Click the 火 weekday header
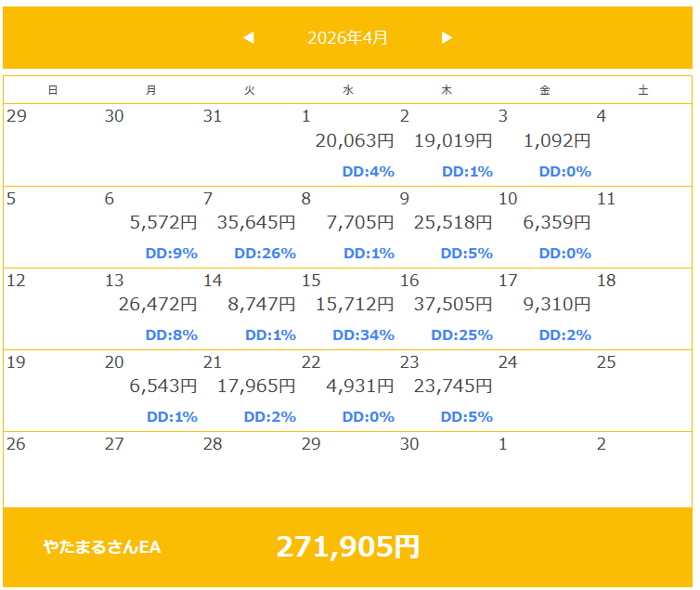The image size is (700, 590). point(250,90)
